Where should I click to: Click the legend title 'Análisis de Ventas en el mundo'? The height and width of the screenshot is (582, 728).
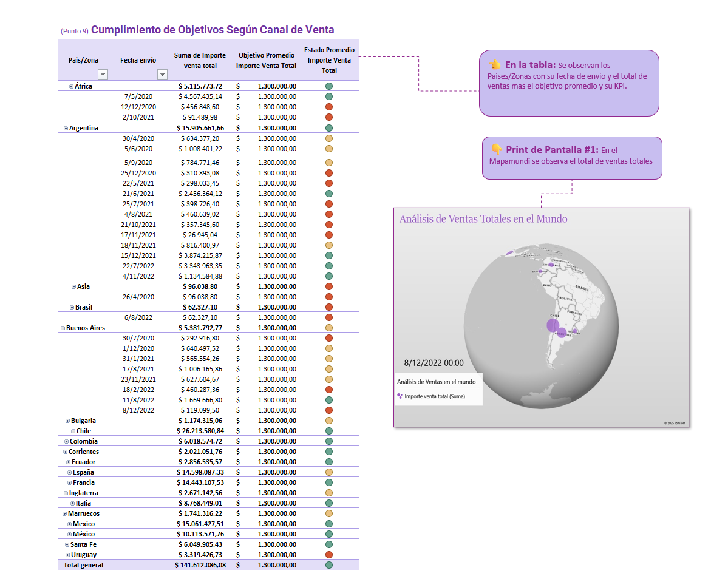click(x=437, y=382)
